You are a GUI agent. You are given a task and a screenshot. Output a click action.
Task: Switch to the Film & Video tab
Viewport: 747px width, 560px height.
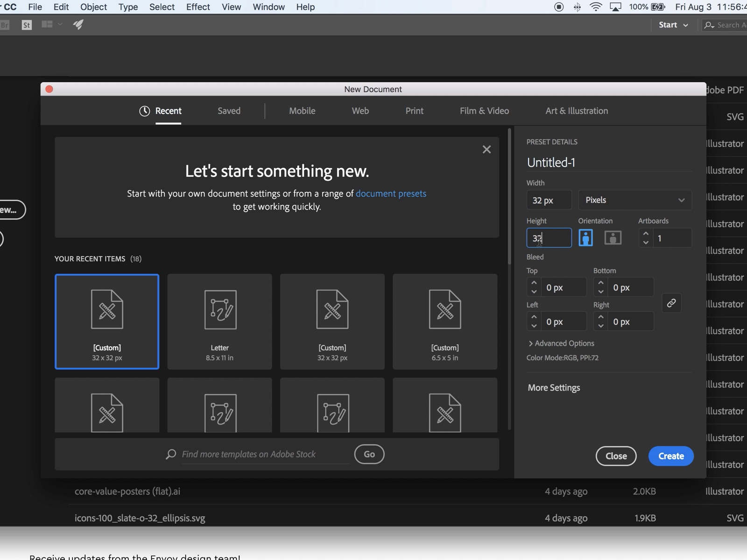click(484, 111)
